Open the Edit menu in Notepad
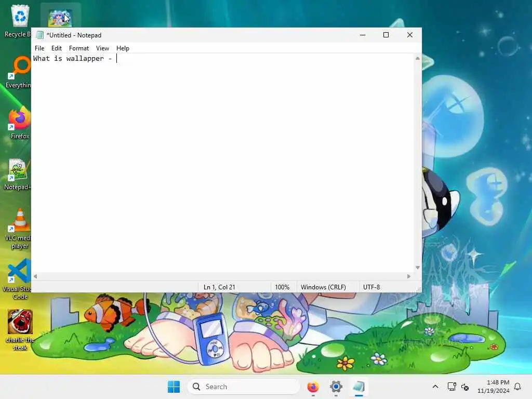The height and width of the screenshot is (399, 532). click(56, 48)
